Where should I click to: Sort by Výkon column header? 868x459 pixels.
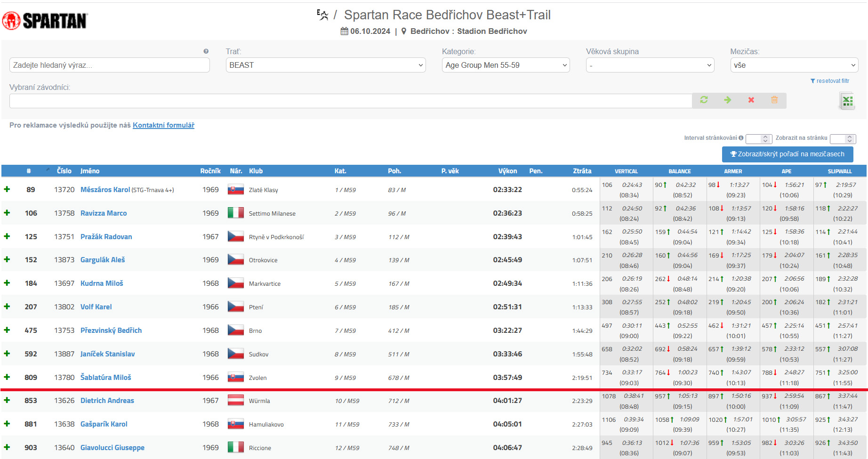click(x=508, y=171)
